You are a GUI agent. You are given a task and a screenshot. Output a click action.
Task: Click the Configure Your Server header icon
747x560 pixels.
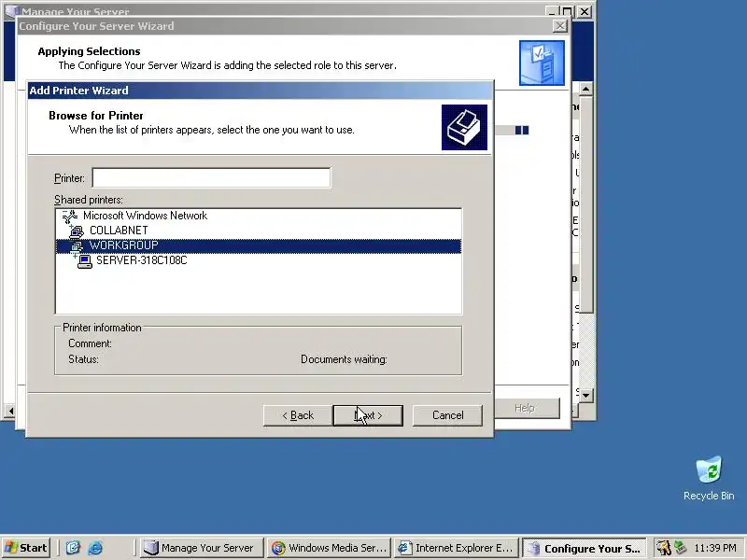[542, 63]
